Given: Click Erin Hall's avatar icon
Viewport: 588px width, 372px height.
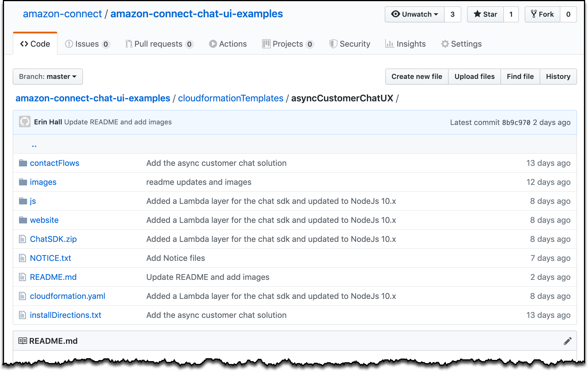Looking at the screenshot, I should [x=25, y=122].
